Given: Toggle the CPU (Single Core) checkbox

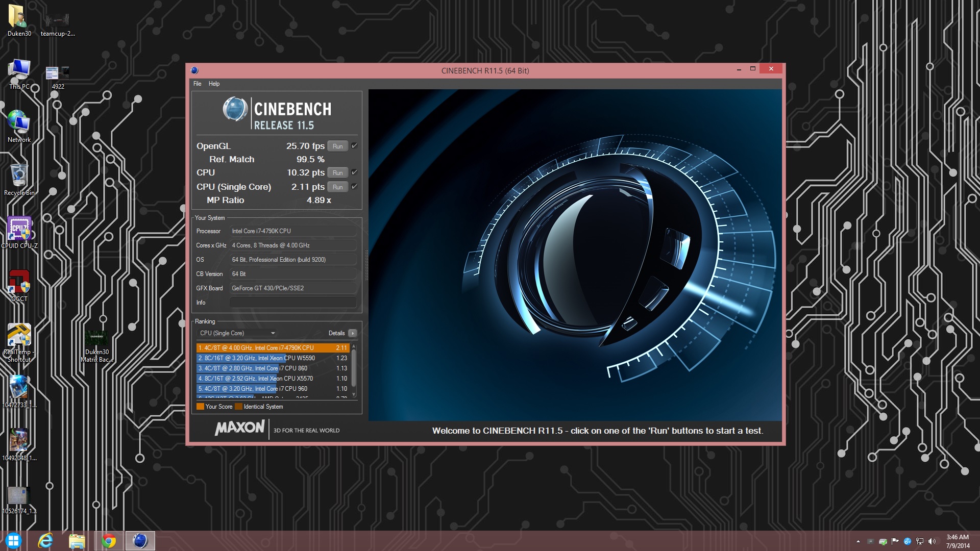Looking at the screenshot, I should pos(354,187).
